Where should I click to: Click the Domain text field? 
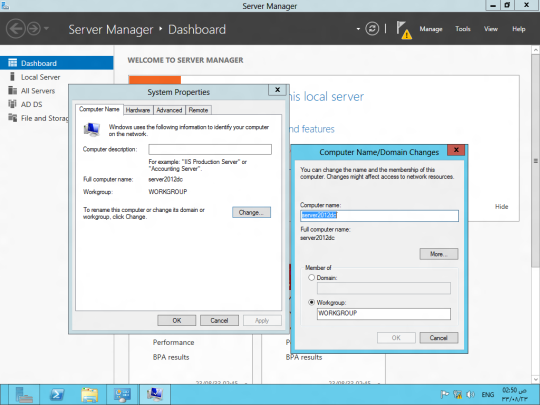384,288
